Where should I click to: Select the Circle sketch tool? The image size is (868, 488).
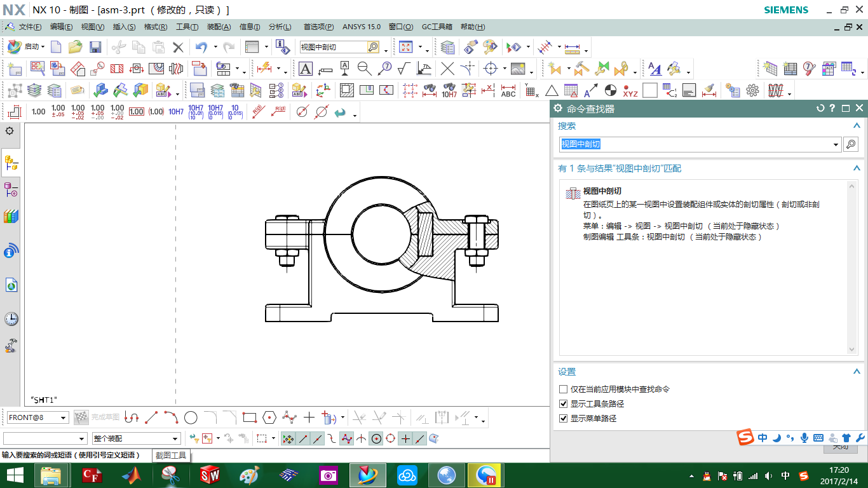coord(191,417)
